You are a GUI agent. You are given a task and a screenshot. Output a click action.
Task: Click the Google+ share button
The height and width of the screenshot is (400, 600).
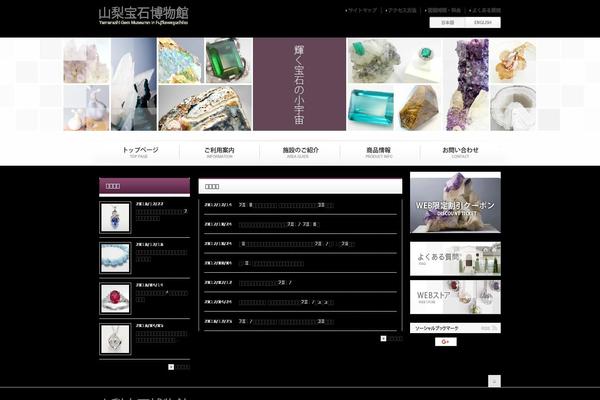[x=446, y=342]
